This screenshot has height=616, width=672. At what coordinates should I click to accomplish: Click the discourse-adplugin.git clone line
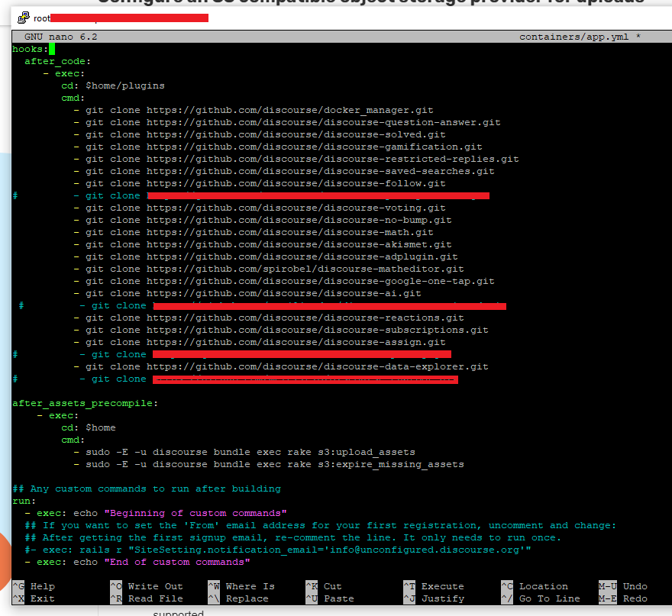pyautogui.click(x=265, y=256)
